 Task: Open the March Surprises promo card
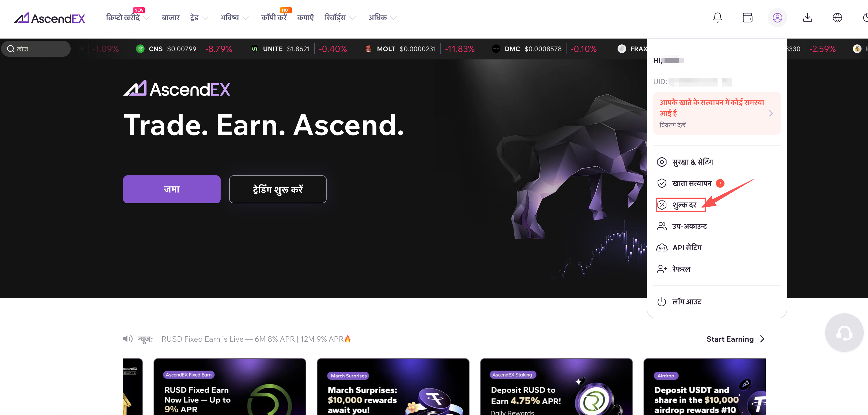(x=393, y=387)
